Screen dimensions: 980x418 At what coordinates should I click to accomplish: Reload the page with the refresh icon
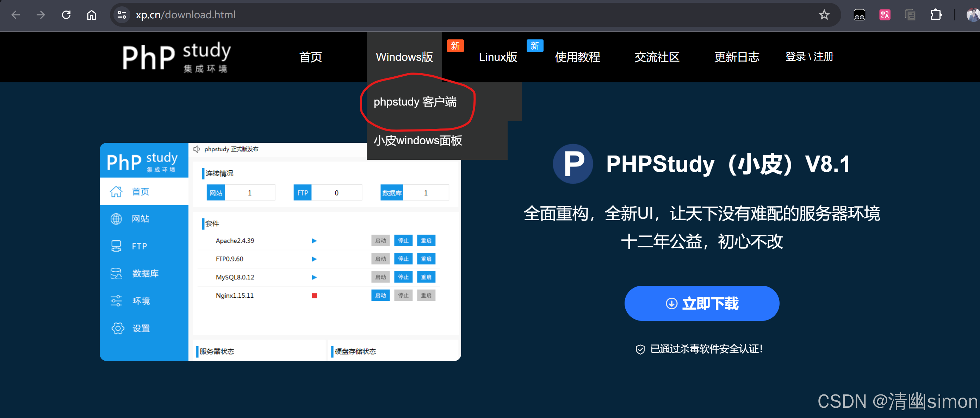pos(66,15)
